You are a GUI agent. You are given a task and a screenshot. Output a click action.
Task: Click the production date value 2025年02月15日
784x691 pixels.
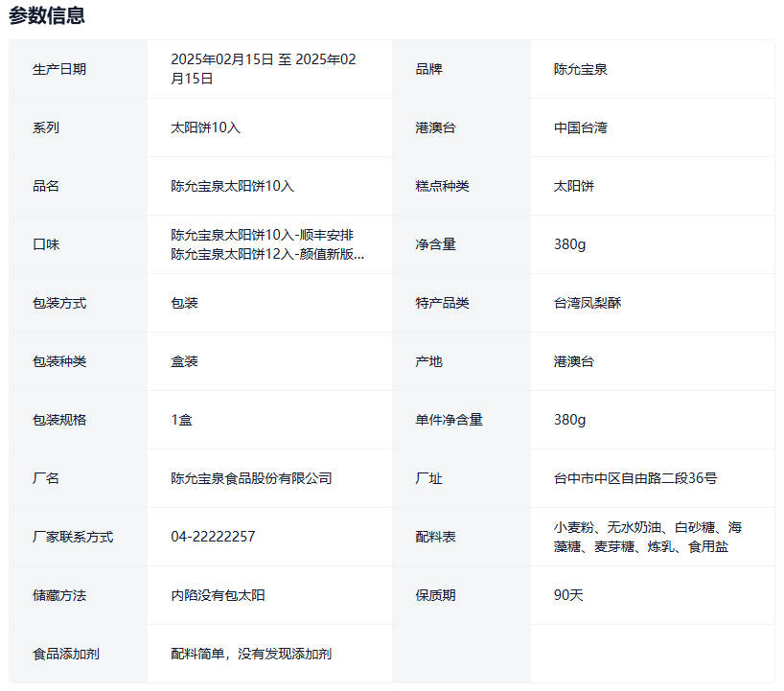(x=263, y=69)
